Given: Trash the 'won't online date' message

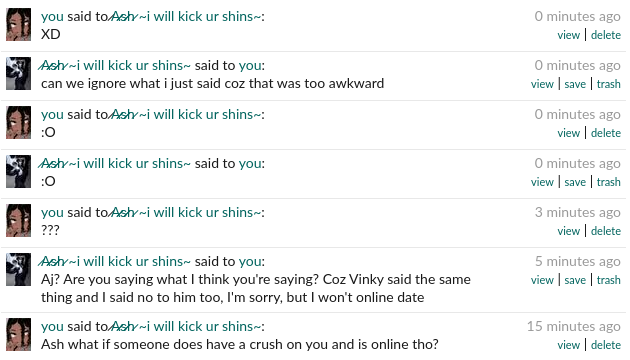Looking at the screenshot, I should click(x=608, y=280).
